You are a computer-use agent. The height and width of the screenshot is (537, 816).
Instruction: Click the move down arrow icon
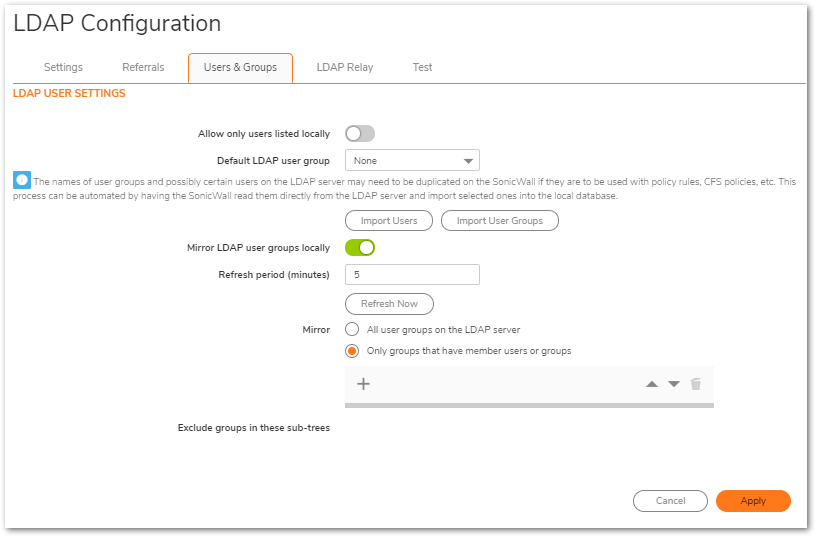[674, 384]
